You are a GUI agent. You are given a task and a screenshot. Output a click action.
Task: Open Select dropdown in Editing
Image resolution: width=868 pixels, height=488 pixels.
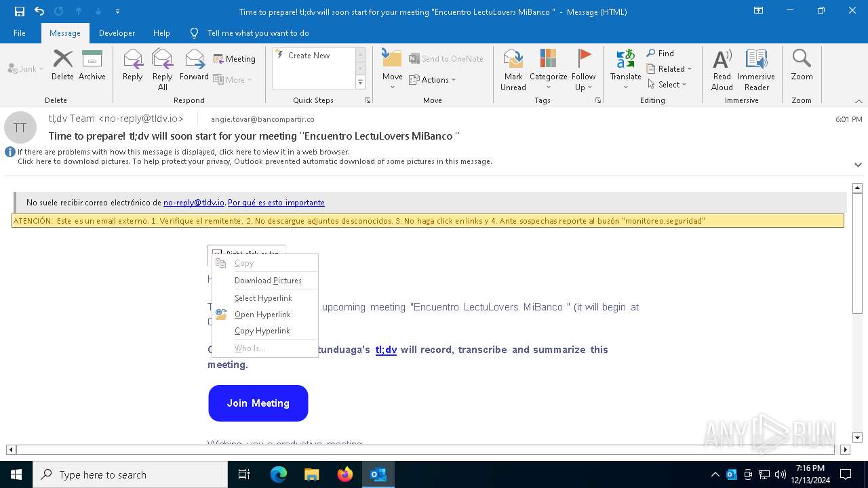coord(667,84)
